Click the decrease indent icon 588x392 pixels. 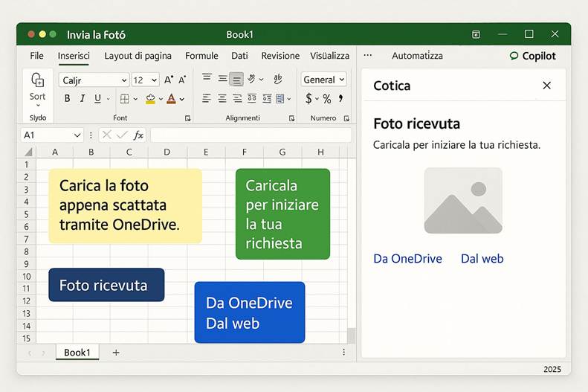[252, 99]
